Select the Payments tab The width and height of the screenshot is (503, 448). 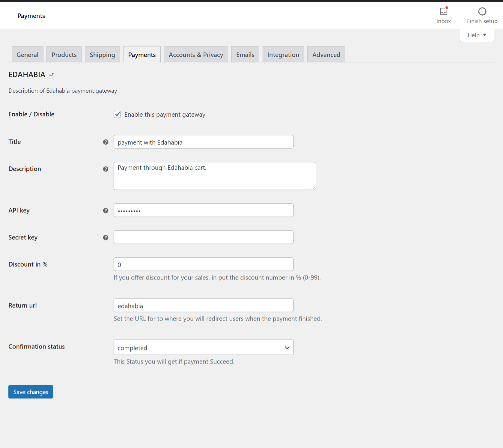point(142,54)
